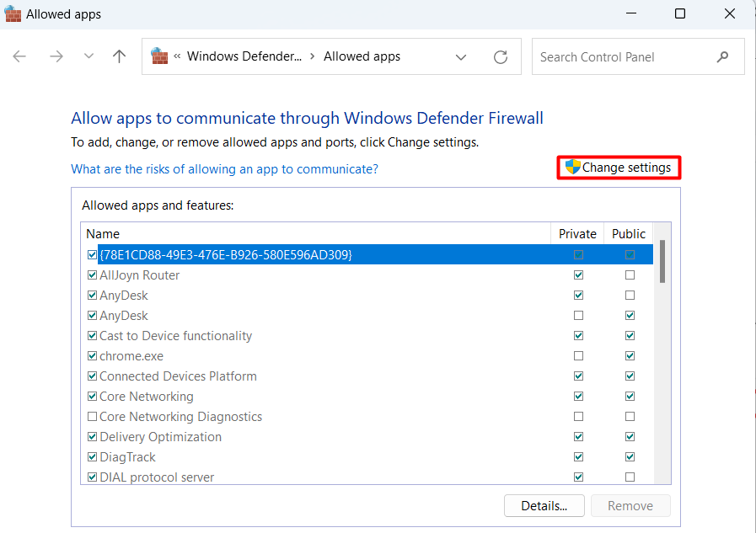Image resolution: width=756 pixels, height=533 pixels.
Task: Focus the Search Control Panel field
Action: coord(638,56)
